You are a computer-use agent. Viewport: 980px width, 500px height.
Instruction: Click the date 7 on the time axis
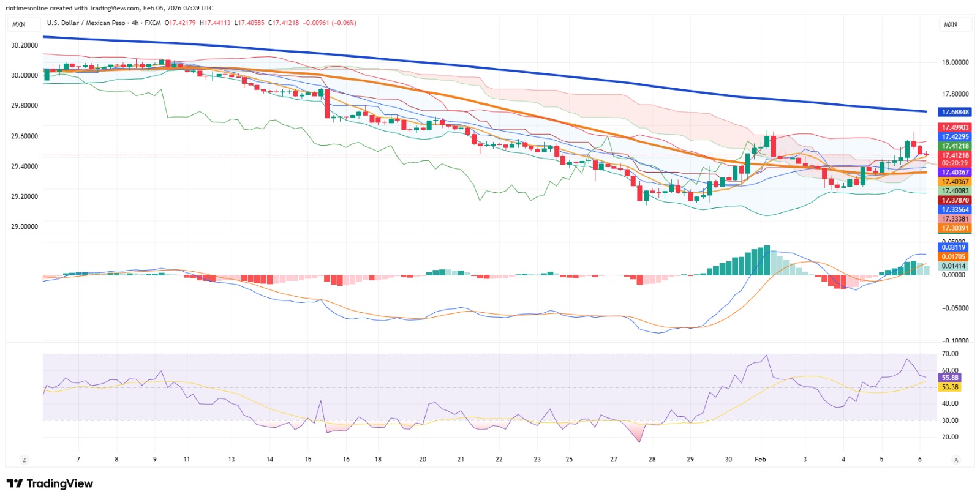pos(78,459)
